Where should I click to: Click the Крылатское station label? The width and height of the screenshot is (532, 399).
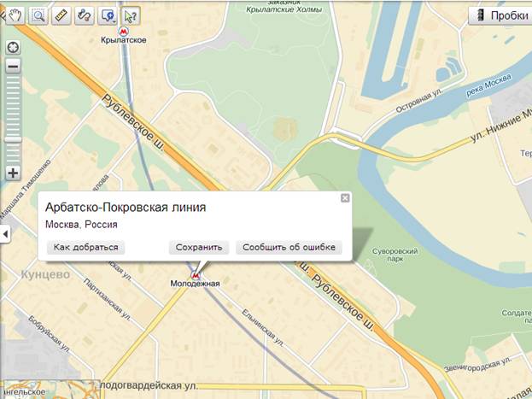pyautogui.click(x=124, y=40)
